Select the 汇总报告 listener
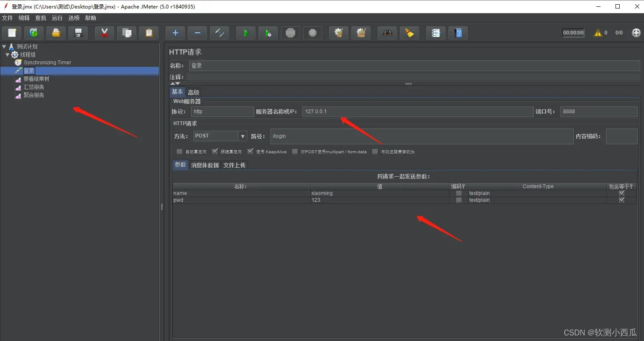 (x=34, y=87)
